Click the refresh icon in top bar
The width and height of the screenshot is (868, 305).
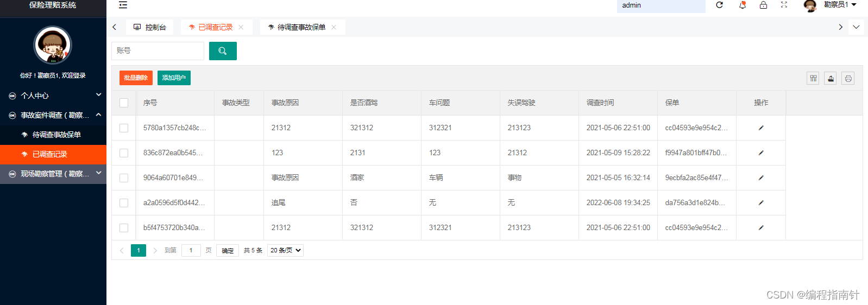pyautogui.click(x=719, y=5)
